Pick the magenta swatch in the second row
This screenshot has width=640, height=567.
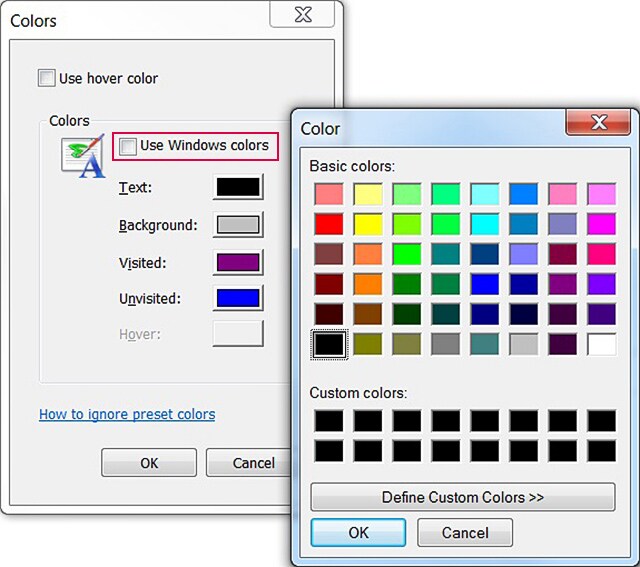click(602, 224)
